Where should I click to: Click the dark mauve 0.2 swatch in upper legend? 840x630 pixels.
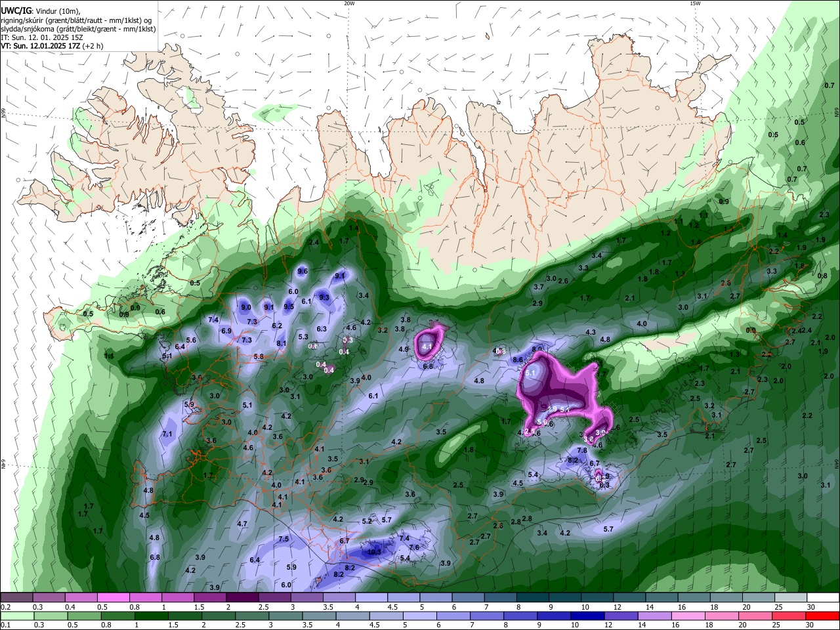pos(16,598)
